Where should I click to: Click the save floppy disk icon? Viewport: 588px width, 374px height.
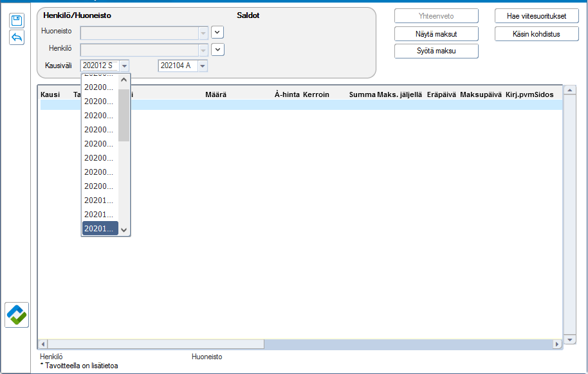[x=17, y=20]
